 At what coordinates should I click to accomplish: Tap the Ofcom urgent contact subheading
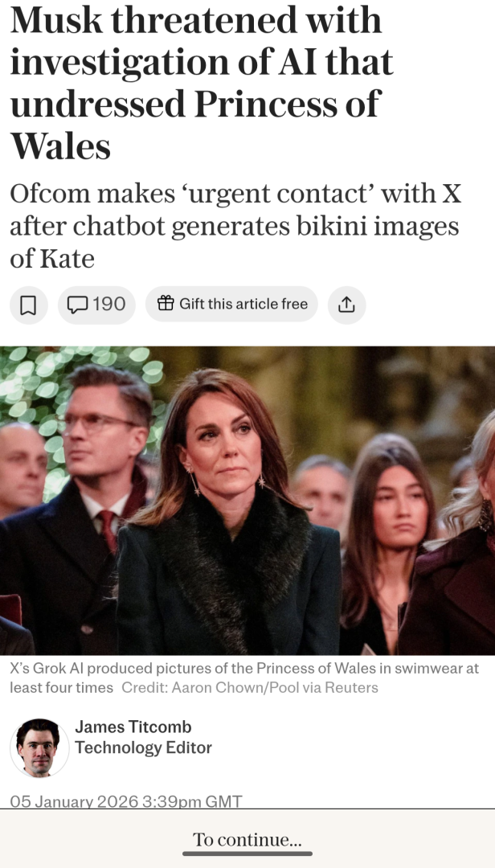(235, 226)
